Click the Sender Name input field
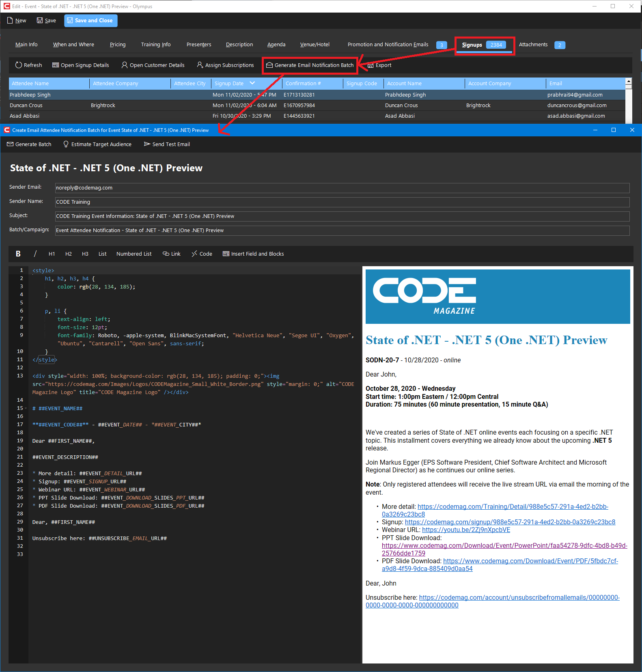 tap(342, 202)
